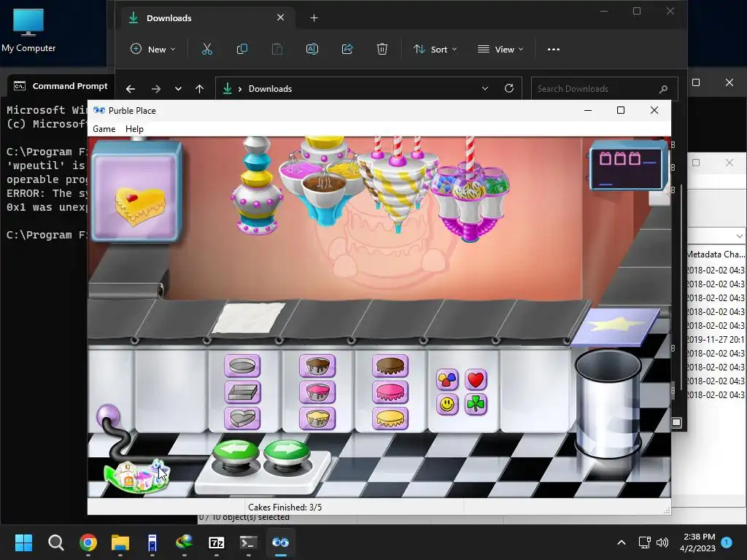Push the green right arrow conveyor button

pyautogui.click(x=286, y=452)
